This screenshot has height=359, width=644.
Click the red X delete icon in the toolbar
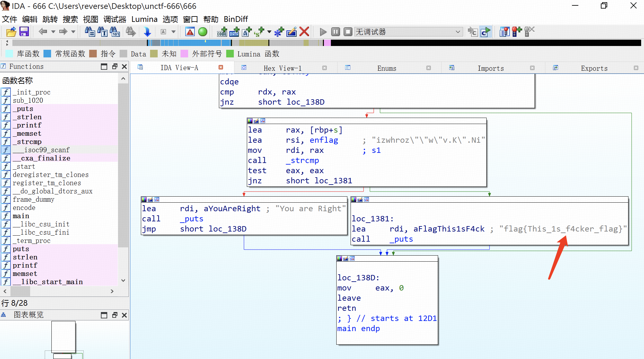[x=304, y=32]
